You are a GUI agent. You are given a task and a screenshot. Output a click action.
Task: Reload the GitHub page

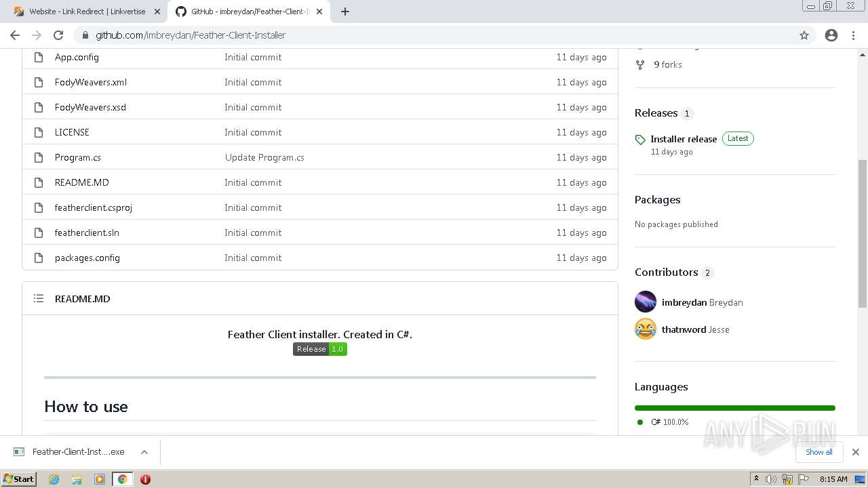pyautogui.click(x=58, y=35)
